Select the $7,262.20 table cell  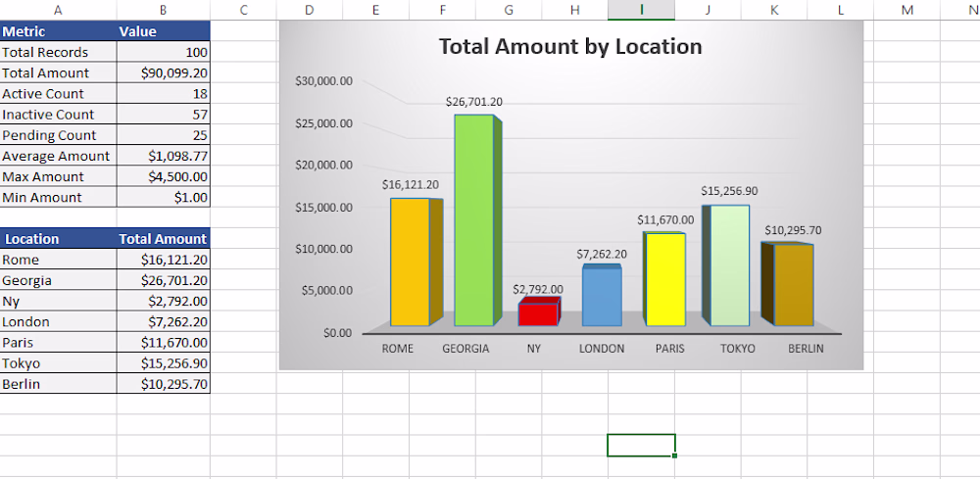click(163, 321)
